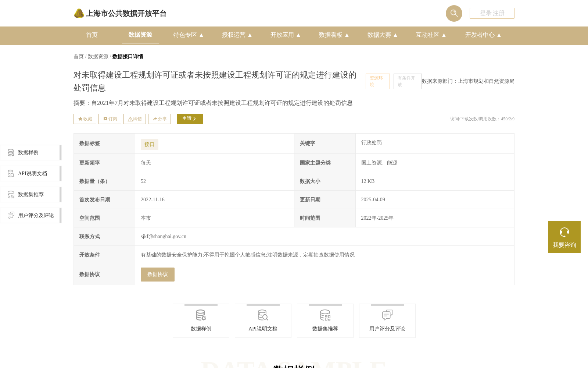Click 首页 breadcrumb link
The image size is (588, 368).
coord(79,56)
